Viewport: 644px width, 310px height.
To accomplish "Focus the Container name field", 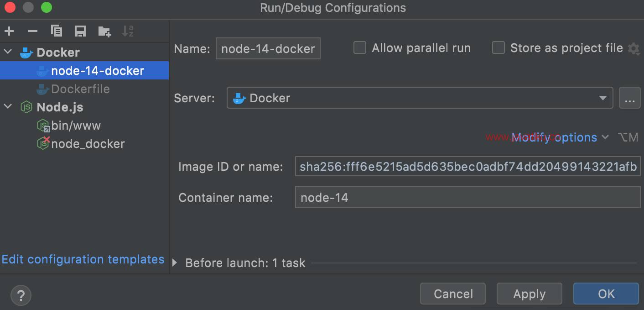I will (468, 198).
